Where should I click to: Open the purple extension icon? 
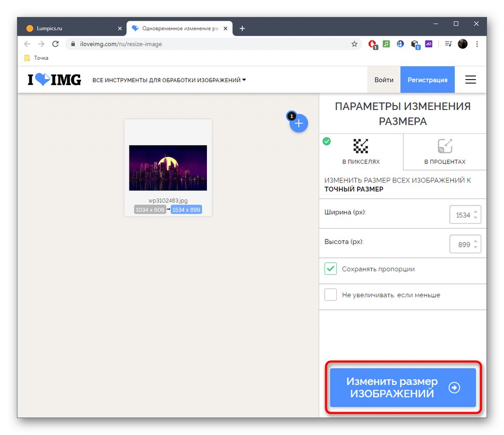coord(429,43)
